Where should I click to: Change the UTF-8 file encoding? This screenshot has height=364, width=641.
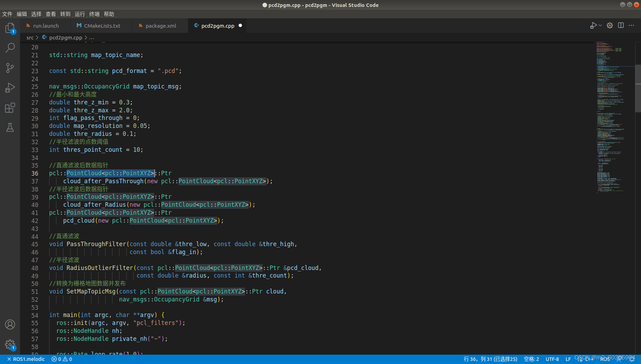click(x=552, y=359)
